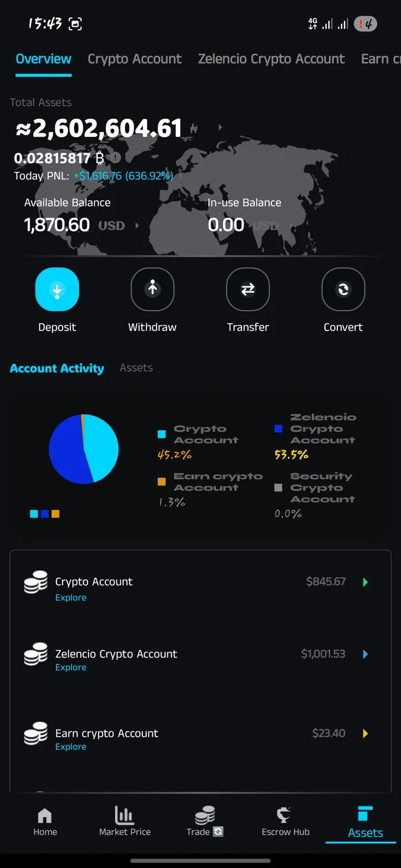Image resolution: width=401 pixels, height=868 pixels.
Task: Tap the In-use Balance 0.00 value
Action: click(226, 225)
